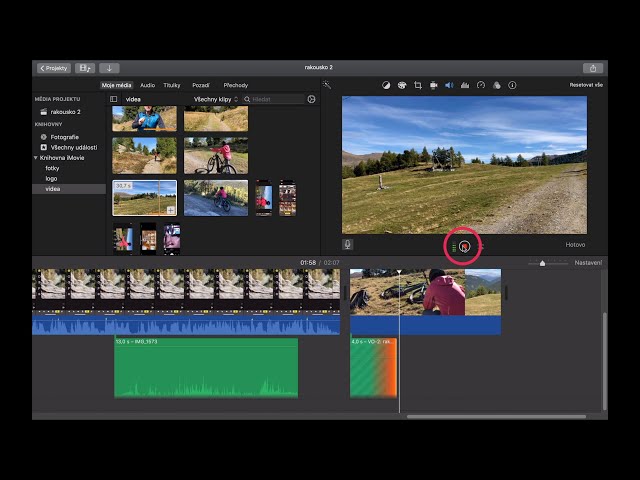Select the 33,7 s meadow clip thumbnail
The height and width of the screenshot is (480, 640).
(x=144, y=198)
